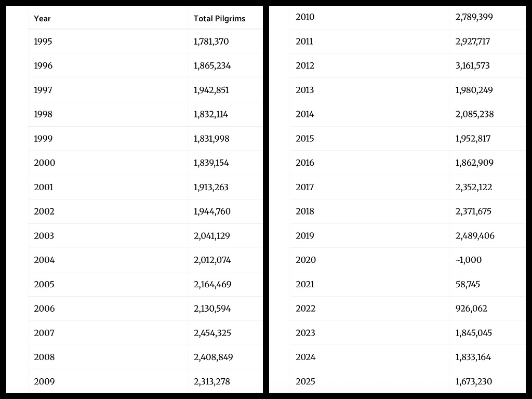532x399 pixels.
Task: Click the 3,161,573 pilgrims value
Action: 472,66
